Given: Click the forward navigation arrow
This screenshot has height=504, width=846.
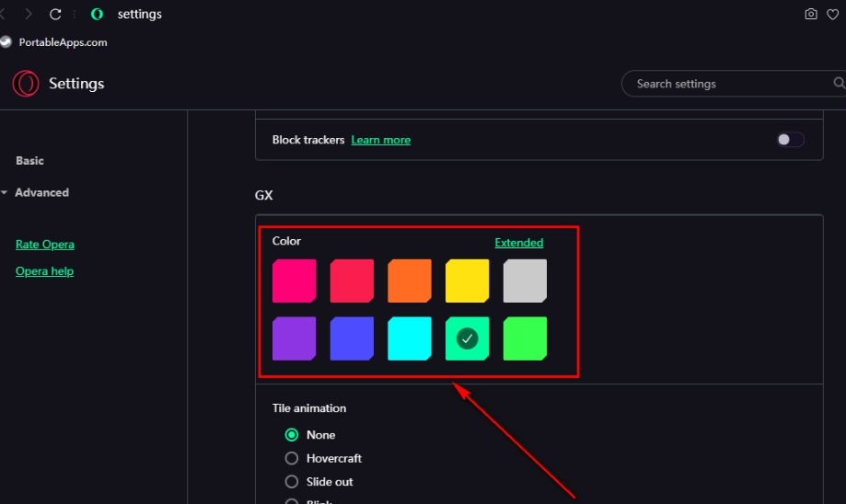Looking at the screenshot, I should 28,14.
